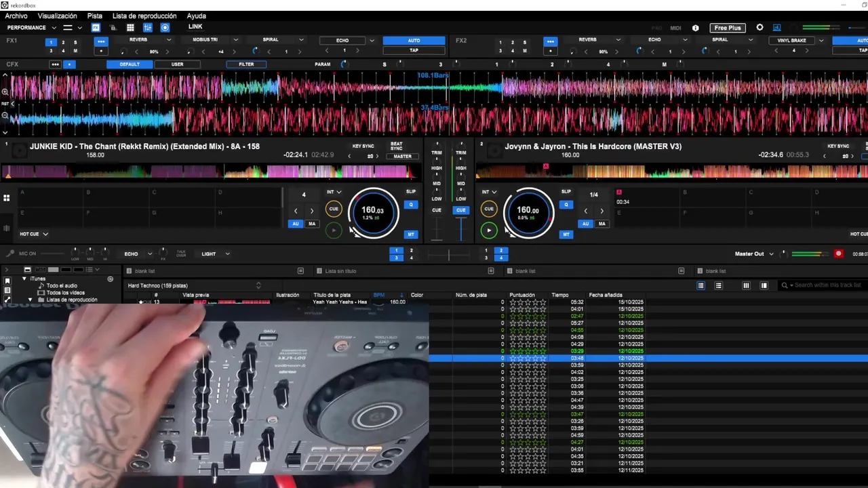Collapse the iTunes tree node
Viewport: 868px width, 488px height.
tap(24, 279)
